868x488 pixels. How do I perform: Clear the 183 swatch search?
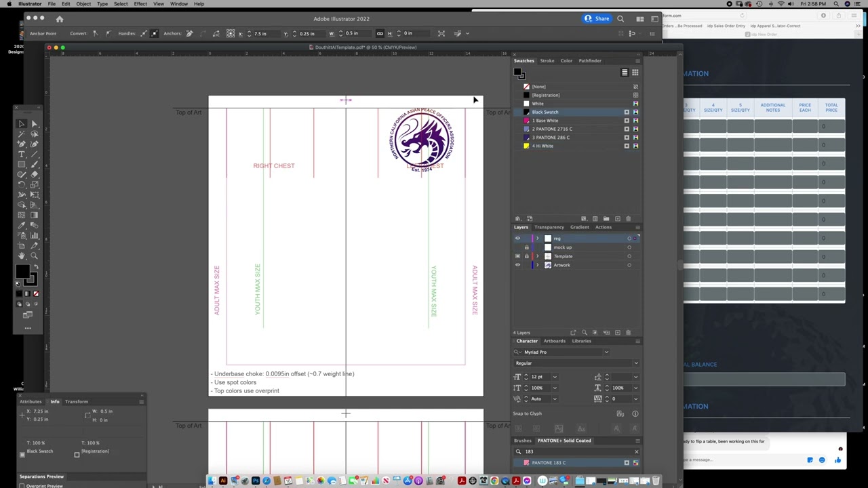[x=636, y=451]
